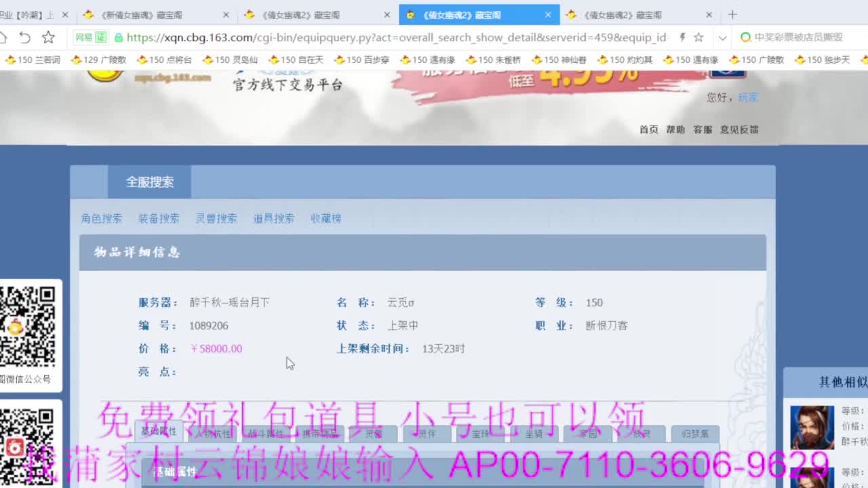
Task: Toggle to the 收藏榜 view
Action: (326, 218)
